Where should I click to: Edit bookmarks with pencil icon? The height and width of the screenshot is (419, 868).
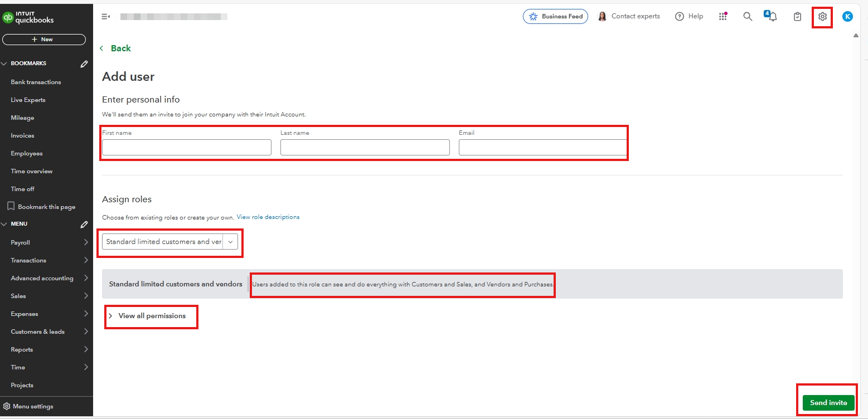coord(84,64)
